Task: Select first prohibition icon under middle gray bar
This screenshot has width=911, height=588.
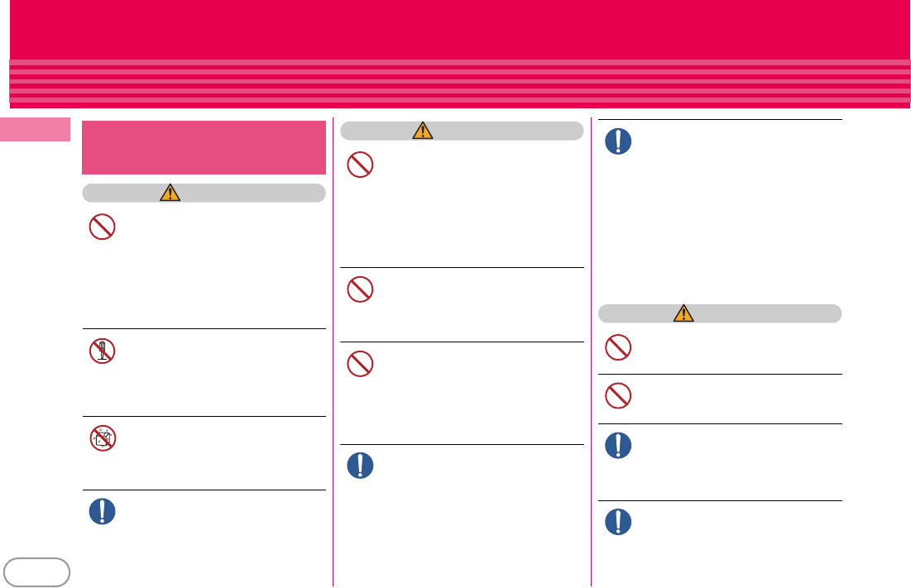Action: coord(360,165)
